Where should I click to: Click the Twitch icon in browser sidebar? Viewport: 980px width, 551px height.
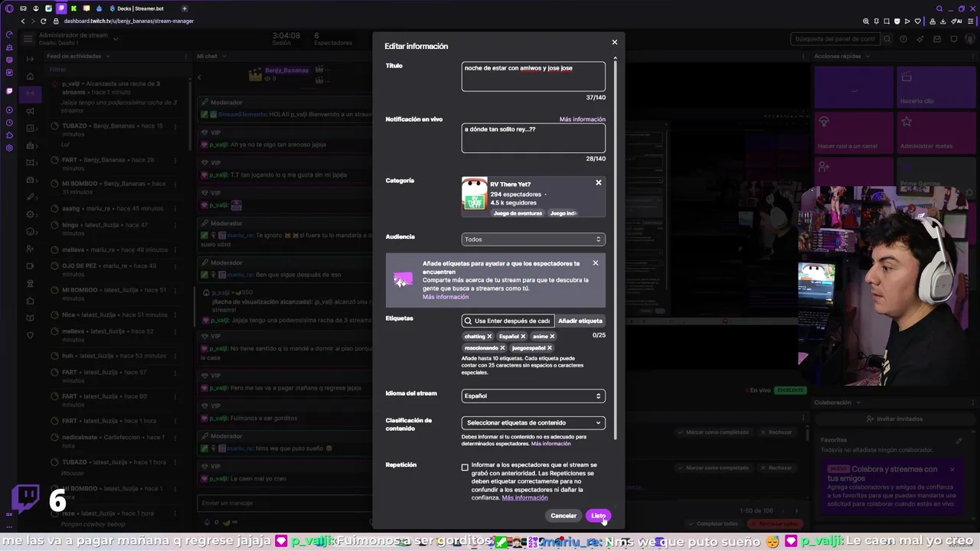point(9,91)
